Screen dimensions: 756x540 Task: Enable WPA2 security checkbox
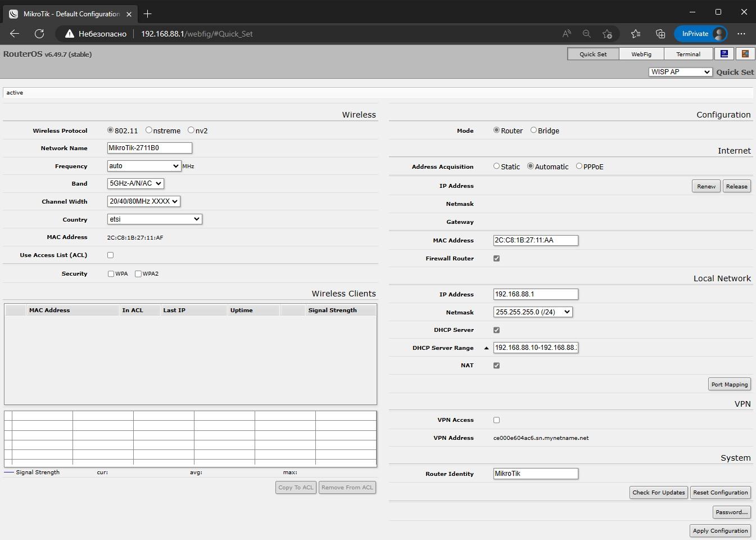(138, 274)
